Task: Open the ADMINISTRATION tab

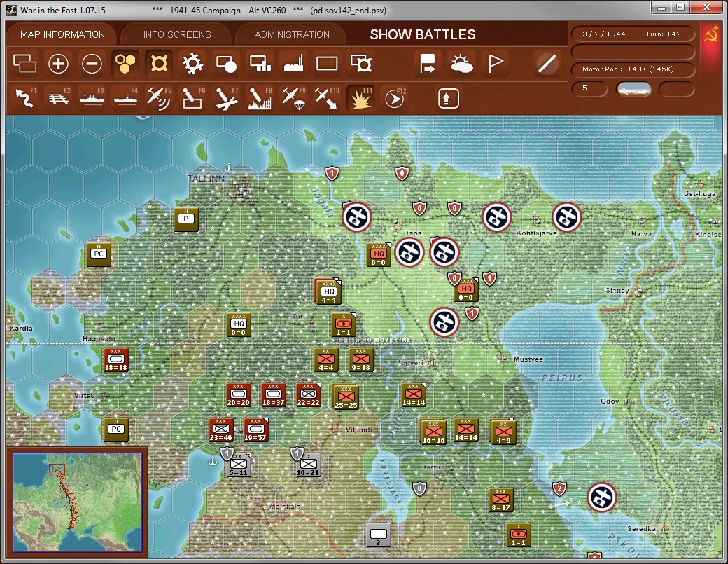Action: coord(292,34)
